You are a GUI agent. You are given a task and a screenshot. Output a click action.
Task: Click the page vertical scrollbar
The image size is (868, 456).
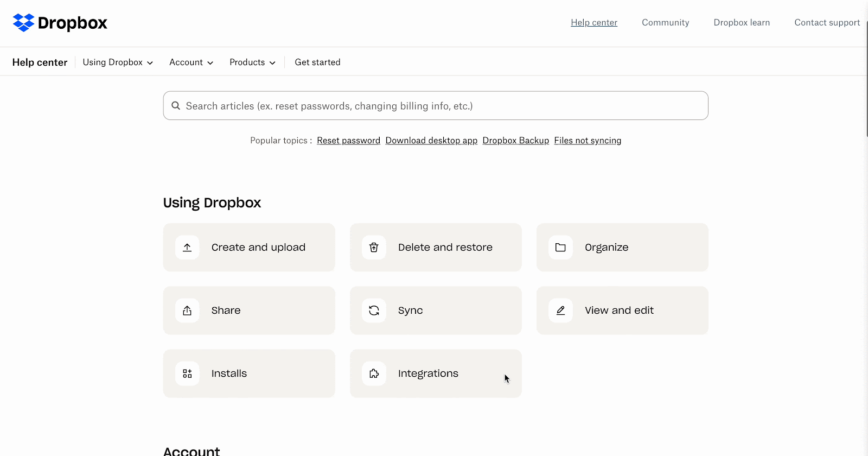pos(866,79)
